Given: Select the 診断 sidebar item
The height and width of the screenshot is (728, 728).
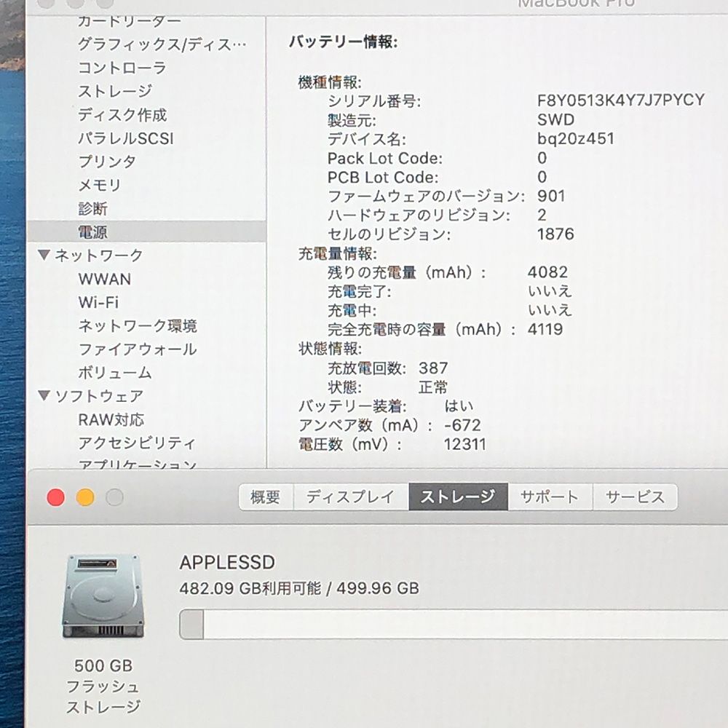Looking at the screenshot, I should point(93,208).
